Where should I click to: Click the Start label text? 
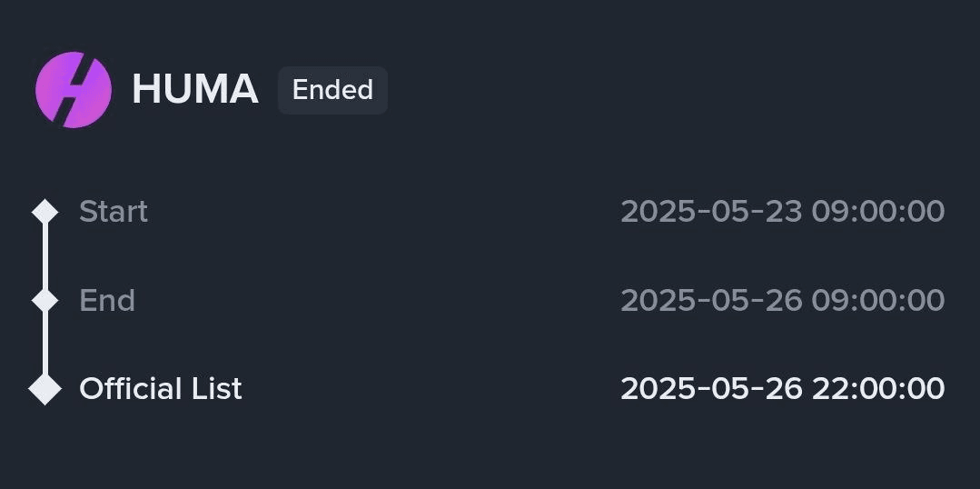(114, 212)
